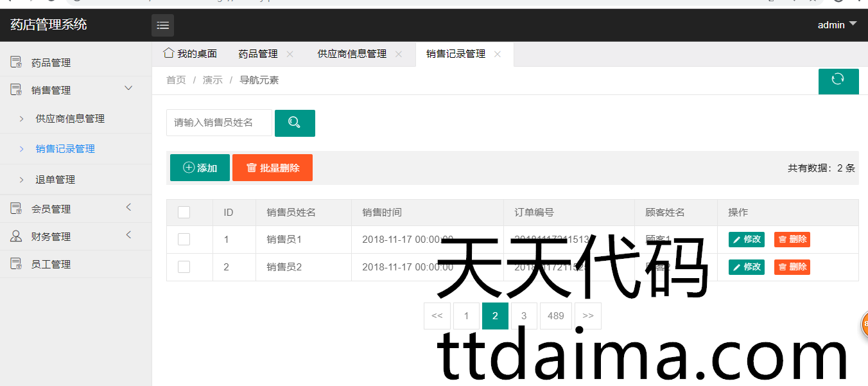Image resolution: width=868 pixels, height=386 pixels.
Task: Collapse the 销售管理 sidebar menu
Action: [x=128, y=89]
